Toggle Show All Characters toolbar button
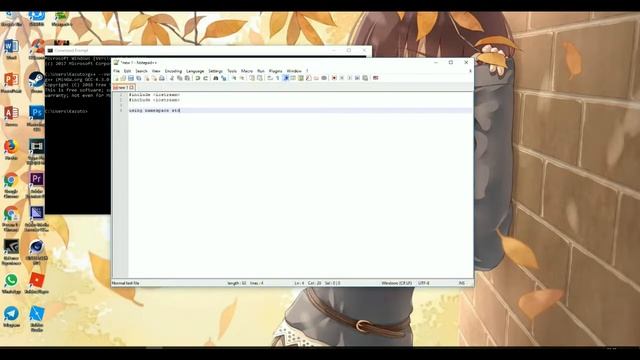Screen dimensions: 640x360 coord(277,78)
